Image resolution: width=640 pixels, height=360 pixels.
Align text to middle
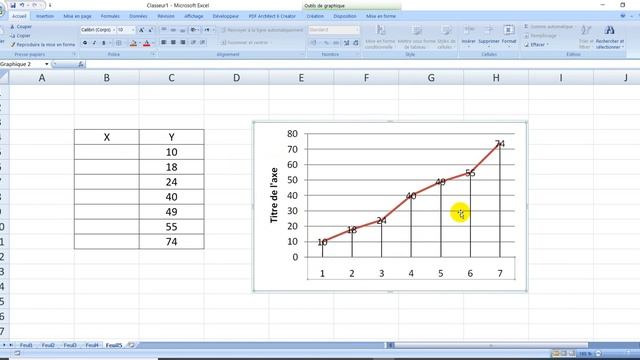tap(173, 30)
